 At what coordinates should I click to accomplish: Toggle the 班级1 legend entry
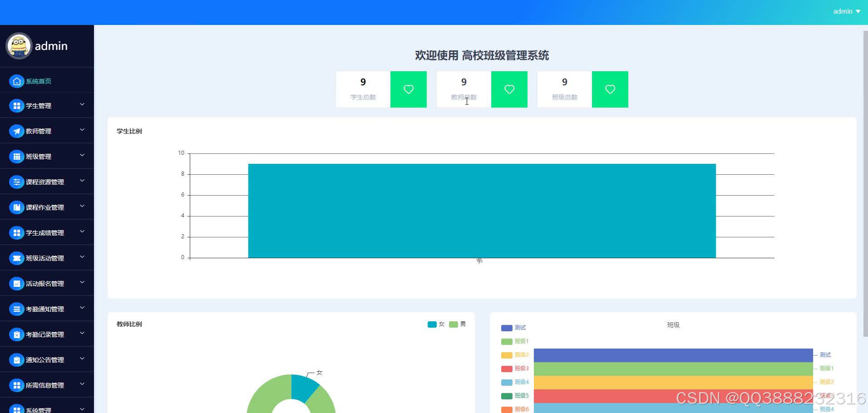point(515,341)
